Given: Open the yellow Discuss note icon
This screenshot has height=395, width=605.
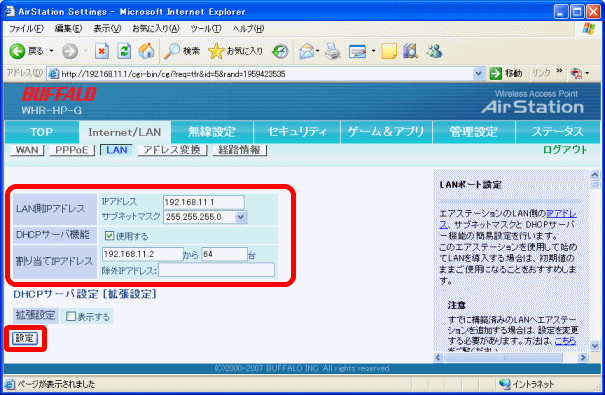Looking at the screenshot, I should point(389,51).
